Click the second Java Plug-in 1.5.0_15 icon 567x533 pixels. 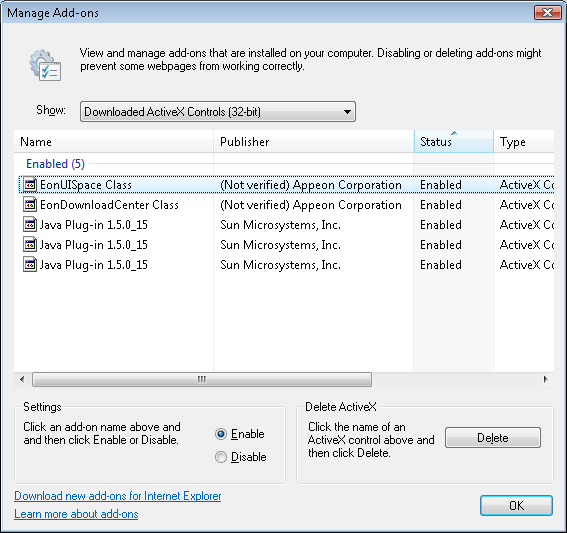tap(30, 244)
